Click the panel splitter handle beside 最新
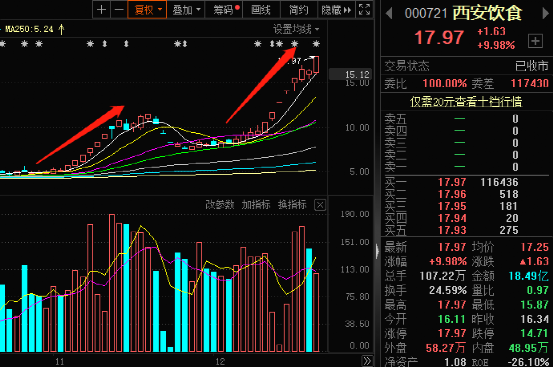 tap(377, 251)
